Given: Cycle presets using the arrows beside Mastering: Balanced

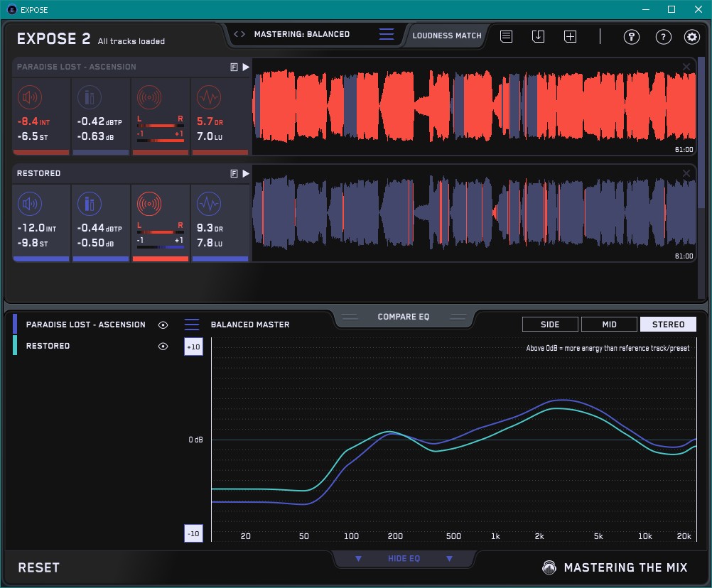Looking at the screenshot, I should [239, 34].
